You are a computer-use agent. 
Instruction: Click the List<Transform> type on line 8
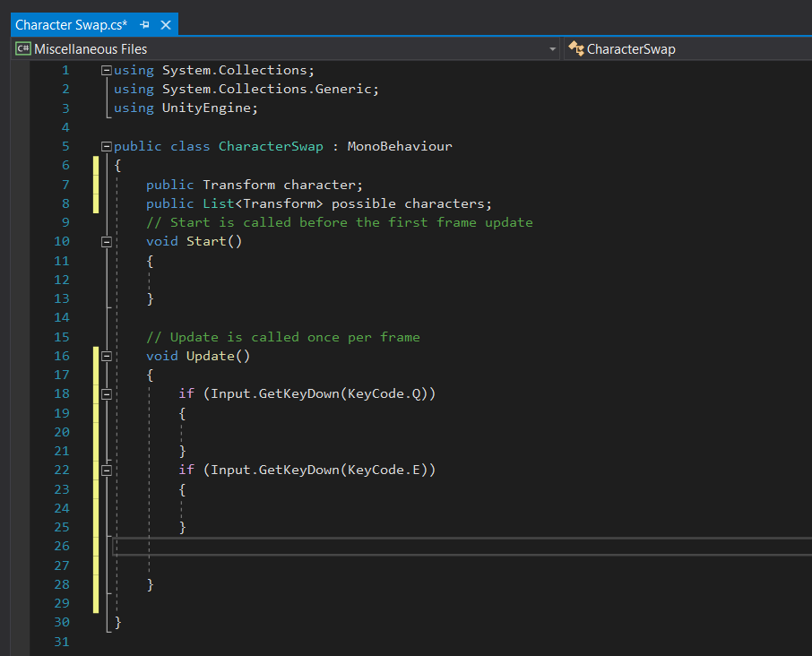pyautogui.click(x=263, y=204)
